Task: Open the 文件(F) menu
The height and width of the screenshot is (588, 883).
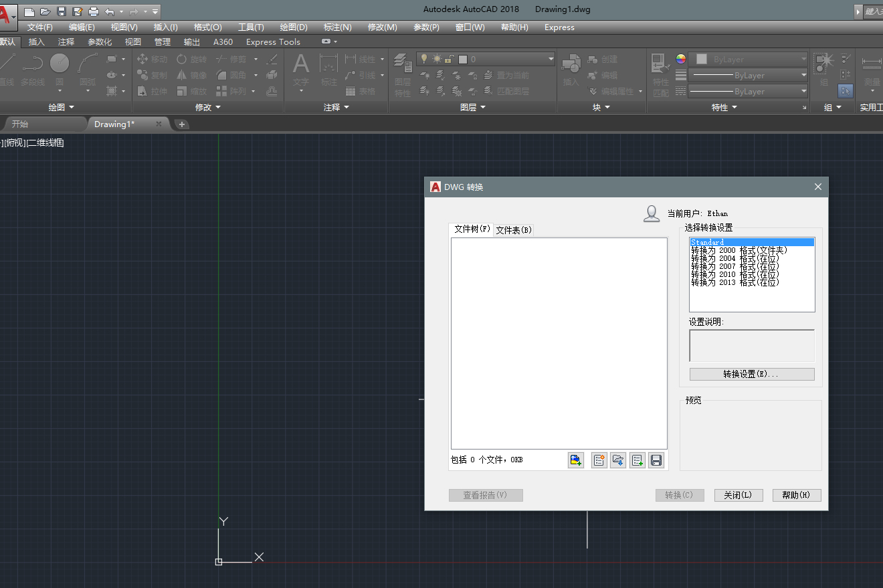Action: pos(40,27)
